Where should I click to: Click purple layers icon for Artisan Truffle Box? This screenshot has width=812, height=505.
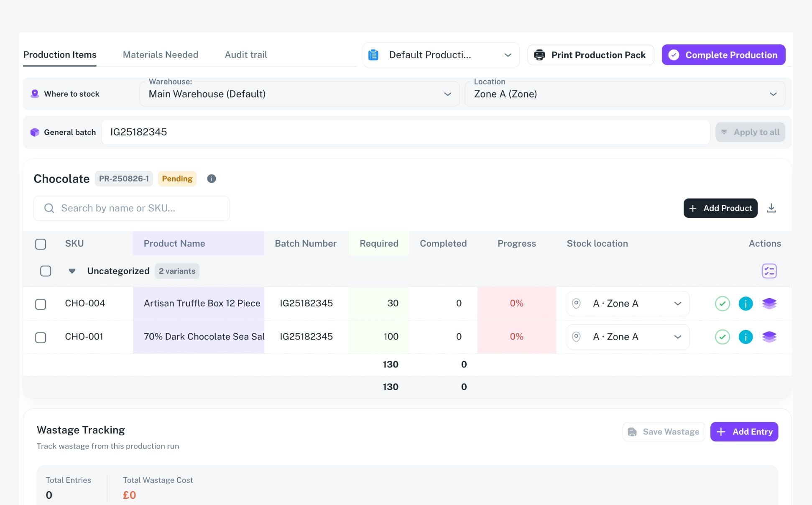pos(769,304)
